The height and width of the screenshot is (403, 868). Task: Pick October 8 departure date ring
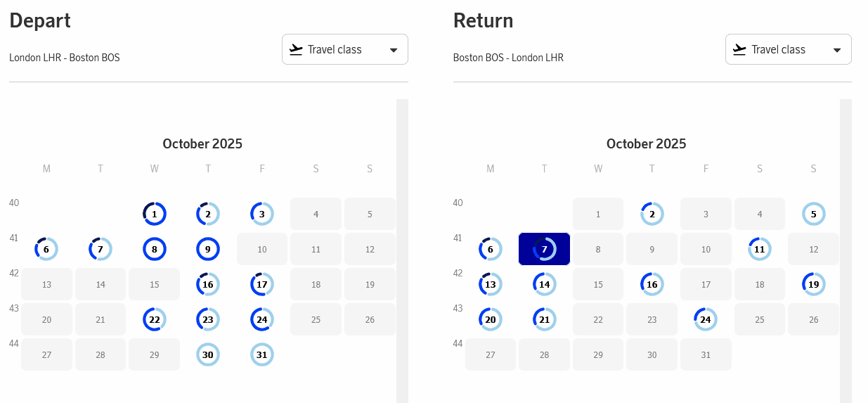[154, 249]
